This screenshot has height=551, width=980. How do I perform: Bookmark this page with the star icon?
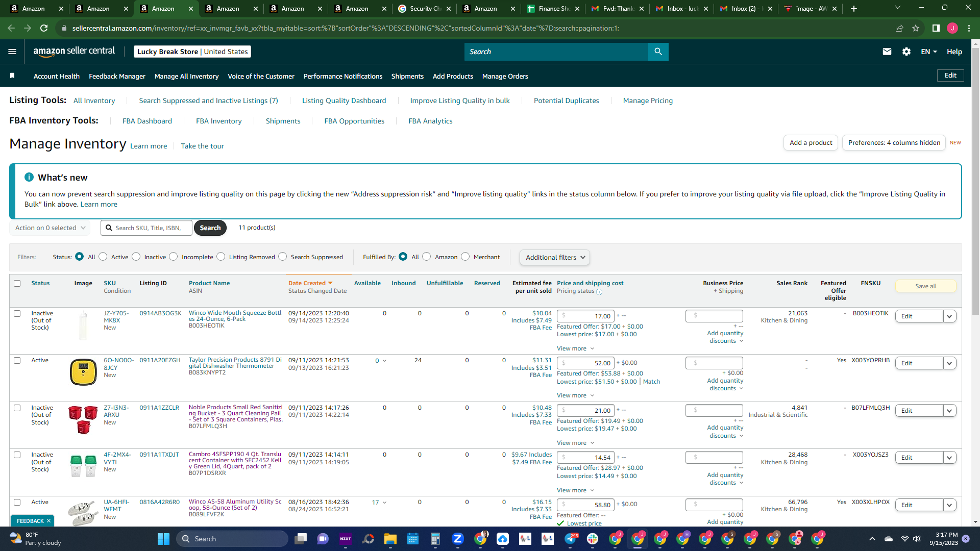coord(916,28)
